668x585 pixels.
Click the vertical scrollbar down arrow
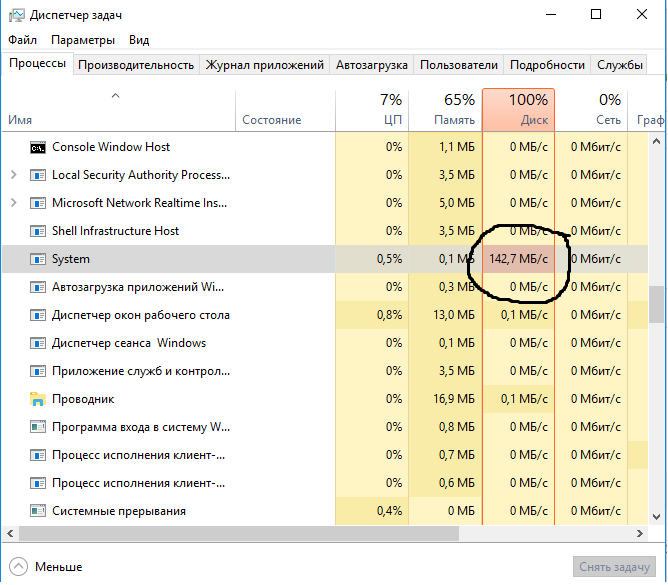[656, 517]
